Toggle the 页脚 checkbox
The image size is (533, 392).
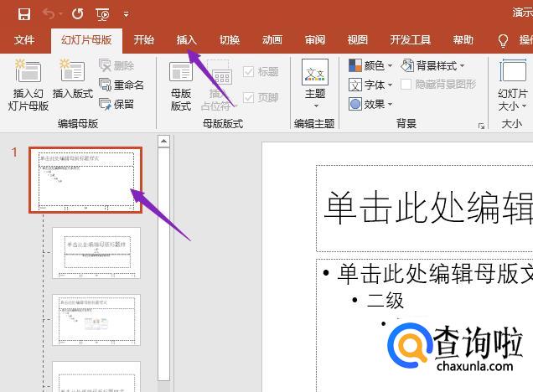tap(248, 98)
